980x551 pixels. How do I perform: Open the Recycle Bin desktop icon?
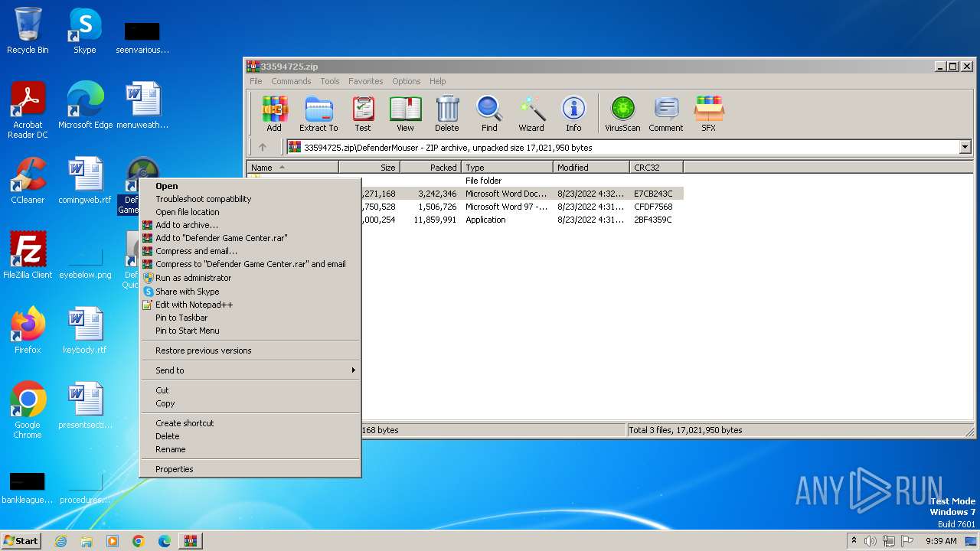[28, 31]
